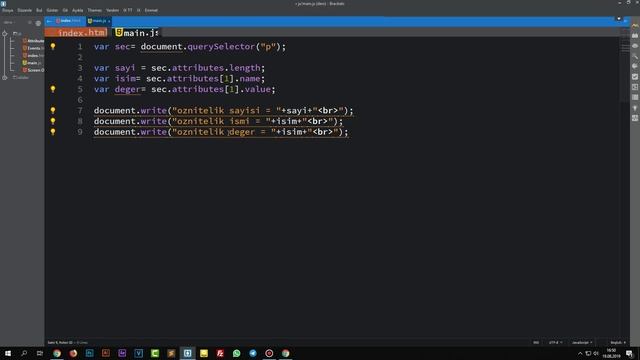Open Task View on taskbar
The image size is (640, 360).
point(40,353)
